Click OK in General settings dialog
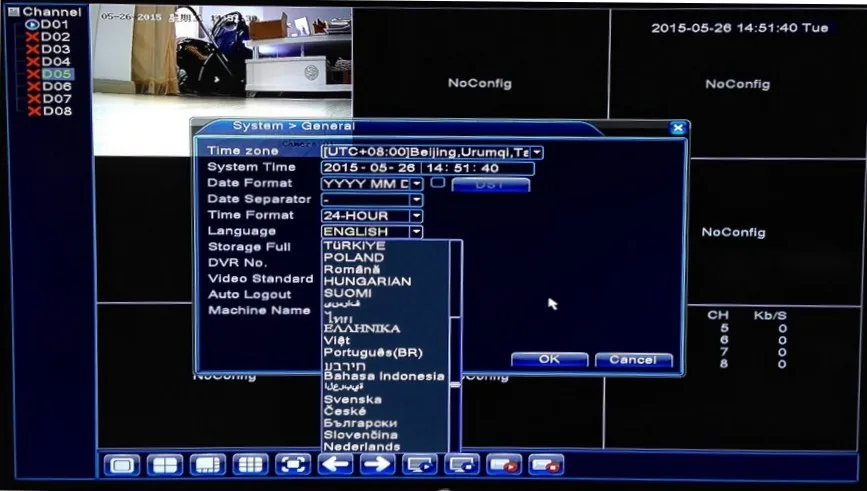The width and height of the screenshot is (867, 491). [550, 359]
